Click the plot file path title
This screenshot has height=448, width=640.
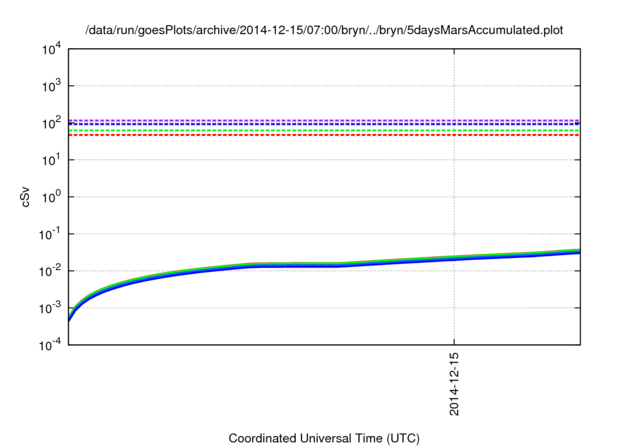coord(324,30)
